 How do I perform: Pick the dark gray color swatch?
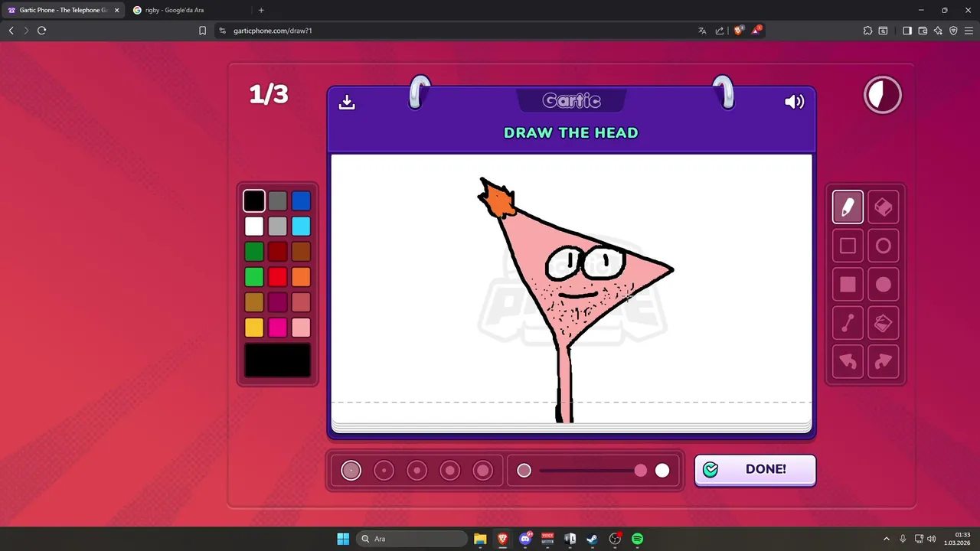[277, 201]
